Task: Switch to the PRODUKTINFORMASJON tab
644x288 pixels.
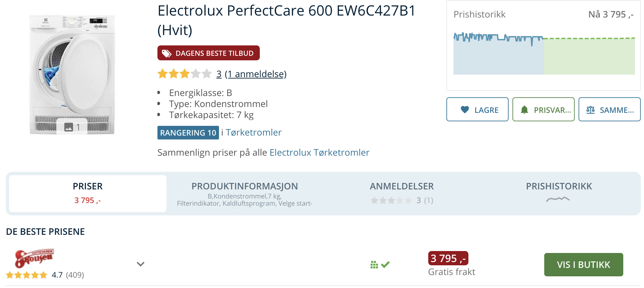Action: [245, 194]
